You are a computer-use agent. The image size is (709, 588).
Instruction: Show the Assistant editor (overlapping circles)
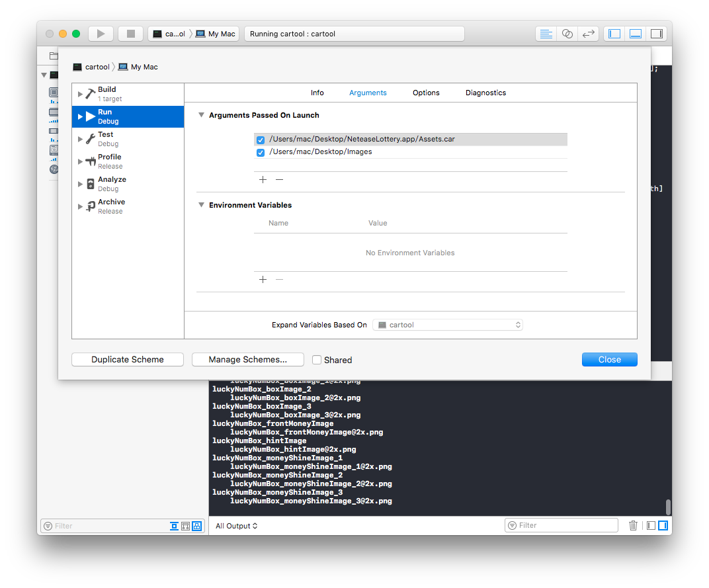567,34
